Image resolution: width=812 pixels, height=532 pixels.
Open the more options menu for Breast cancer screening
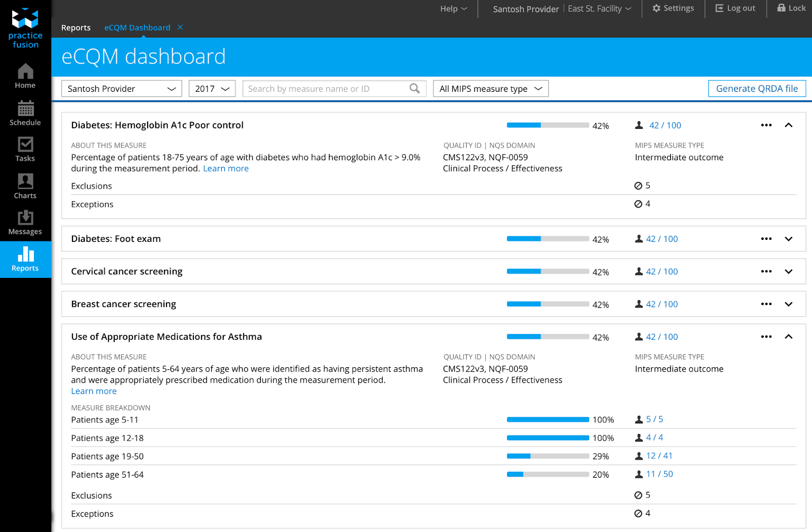click(x=766, y=304)
